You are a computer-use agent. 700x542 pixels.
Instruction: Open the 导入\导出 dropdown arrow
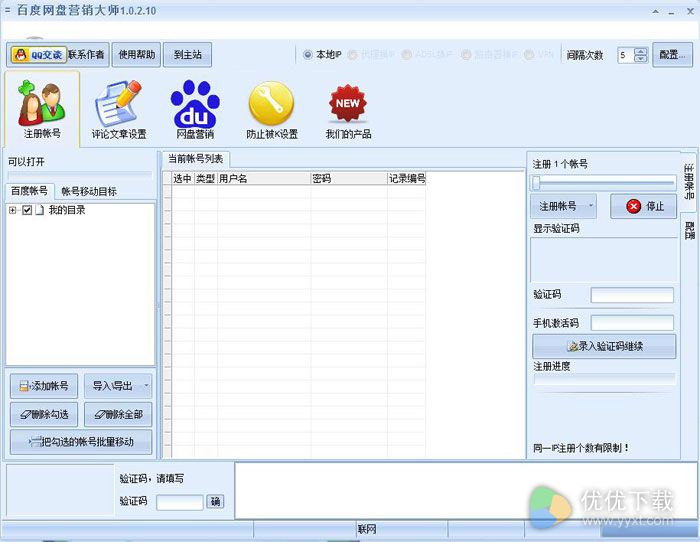point(146,386)
